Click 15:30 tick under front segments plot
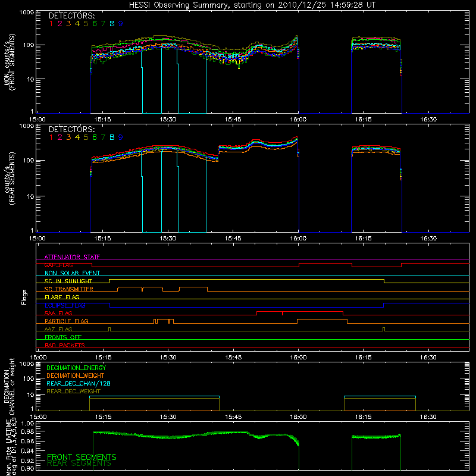 click(x=168, y=120)
